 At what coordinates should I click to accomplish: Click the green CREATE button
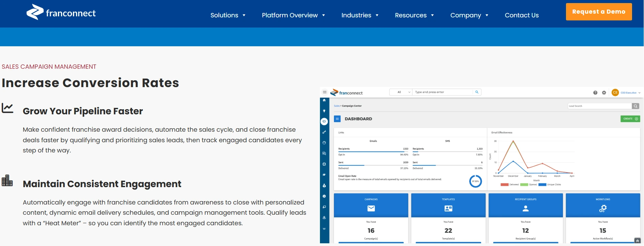pyautogui.click(x=630, y=119)
